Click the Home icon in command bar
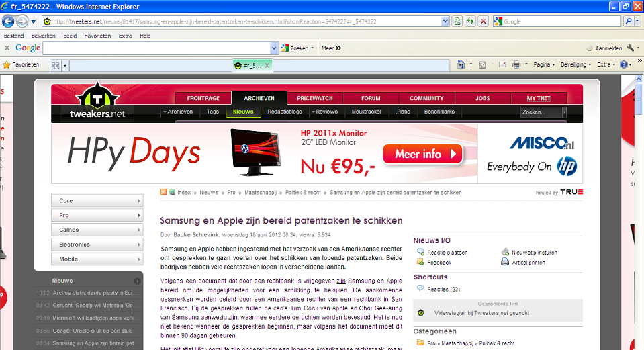Image resolution: width=644 pixels, height=350 pixels. 461,64
